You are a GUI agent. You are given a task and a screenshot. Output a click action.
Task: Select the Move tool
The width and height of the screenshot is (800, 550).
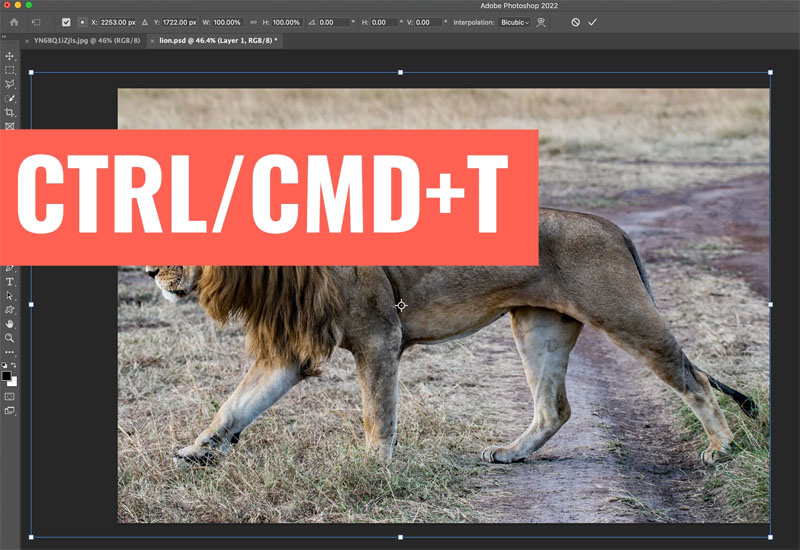coord(10,56)
